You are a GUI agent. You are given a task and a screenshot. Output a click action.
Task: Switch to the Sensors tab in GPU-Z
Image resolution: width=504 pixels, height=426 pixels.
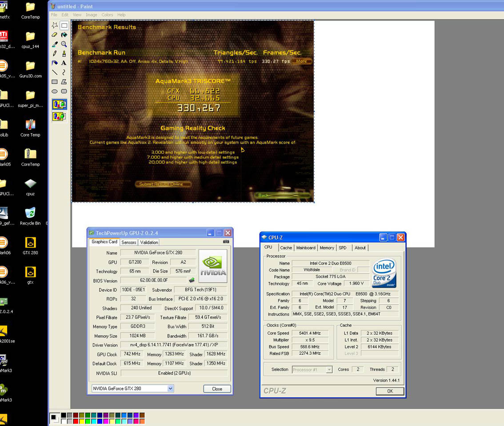coord(129,242)
